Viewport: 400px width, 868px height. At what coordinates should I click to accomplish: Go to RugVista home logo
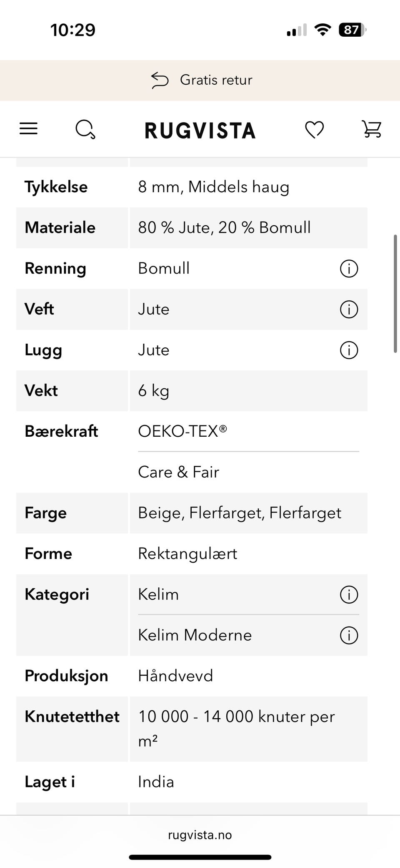pyautogui.click(x=200, y=130)
